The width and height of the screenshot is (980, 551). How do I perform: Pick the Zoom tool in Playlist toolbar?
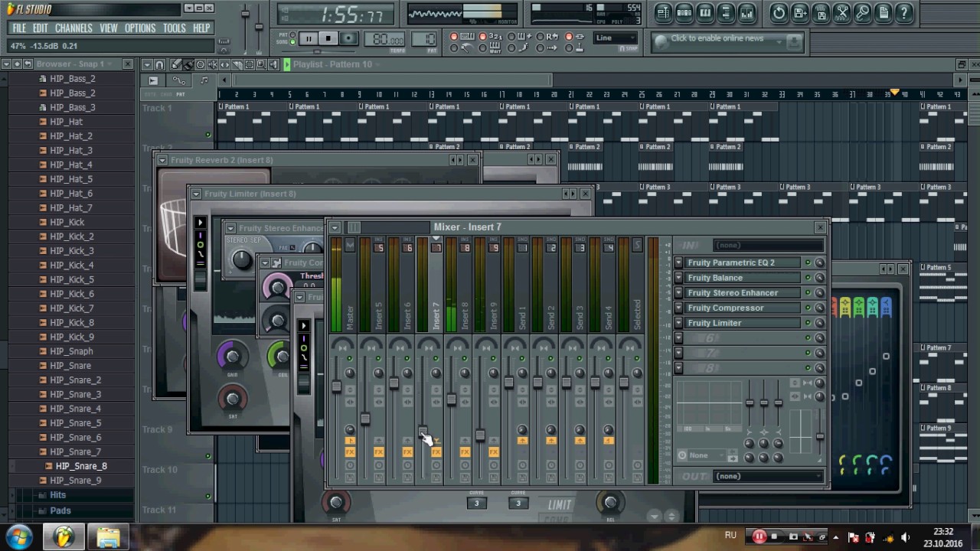(262, 64)
